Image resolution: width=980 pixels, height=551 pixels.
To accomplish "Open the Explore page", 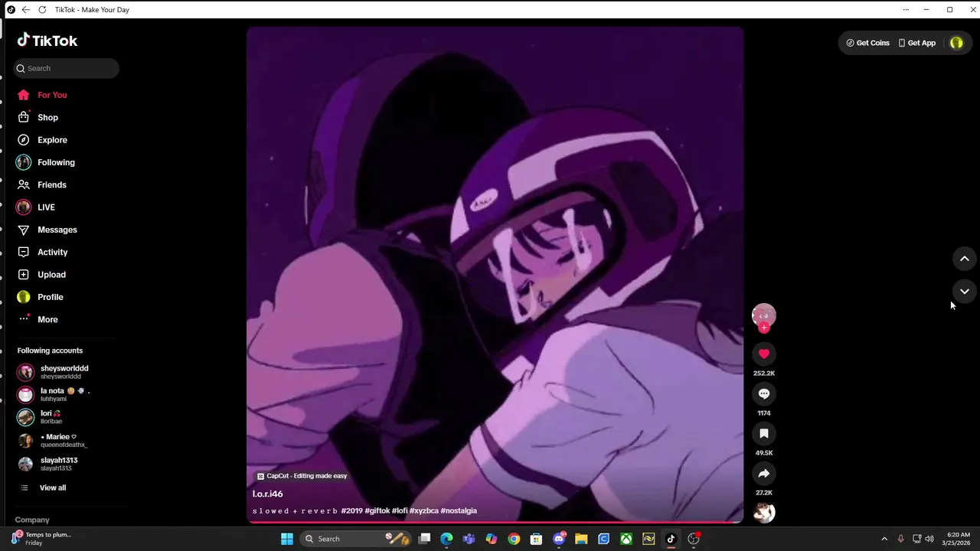I will coord(52,140).
